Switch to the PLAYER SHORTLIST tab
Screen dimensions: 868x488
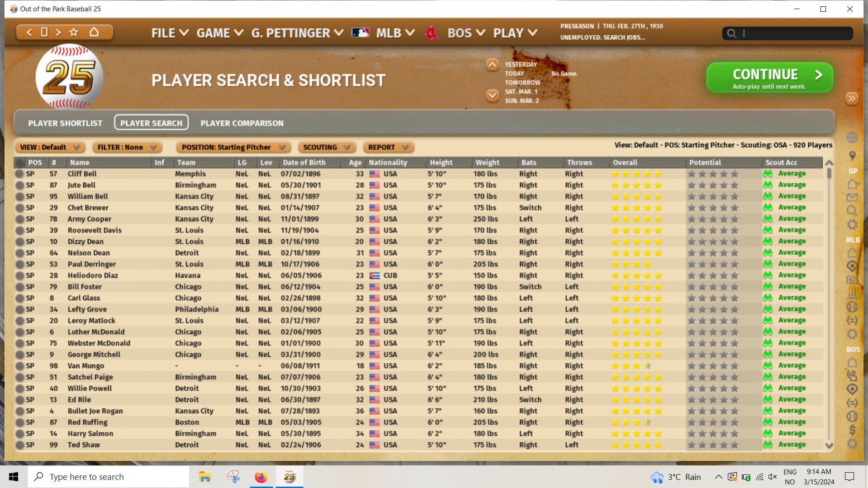(65, 123)
